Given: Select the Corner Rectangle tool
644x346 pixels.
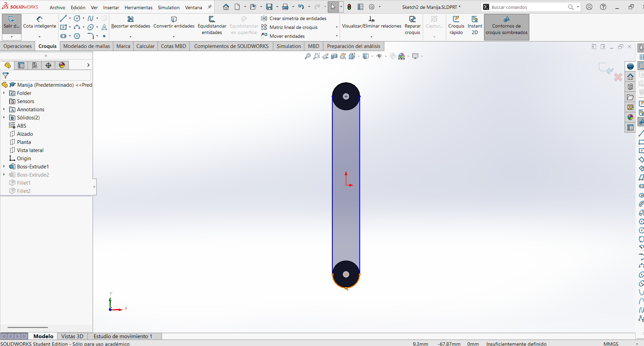Looking at the screenshot, I should 63,27.
